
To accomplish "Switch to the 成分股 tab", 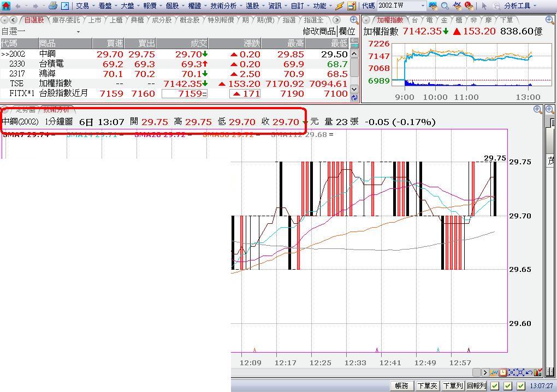I will coord(162,20).
